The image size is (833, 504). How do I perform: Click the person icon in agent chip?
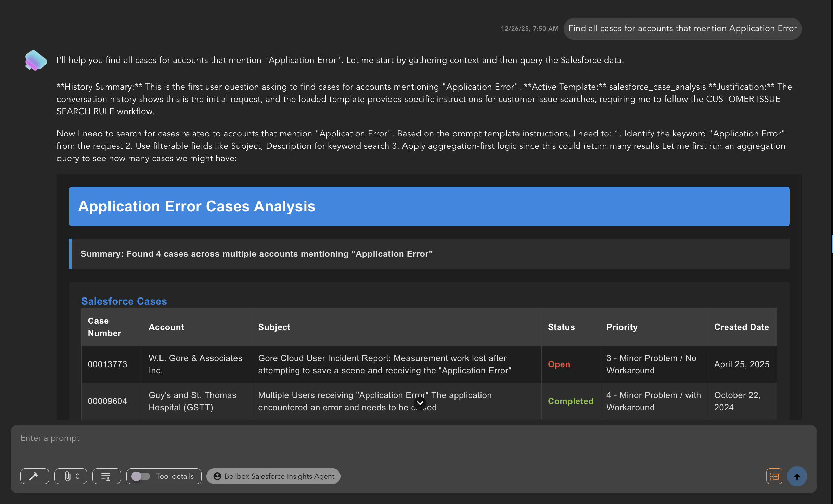217,476
